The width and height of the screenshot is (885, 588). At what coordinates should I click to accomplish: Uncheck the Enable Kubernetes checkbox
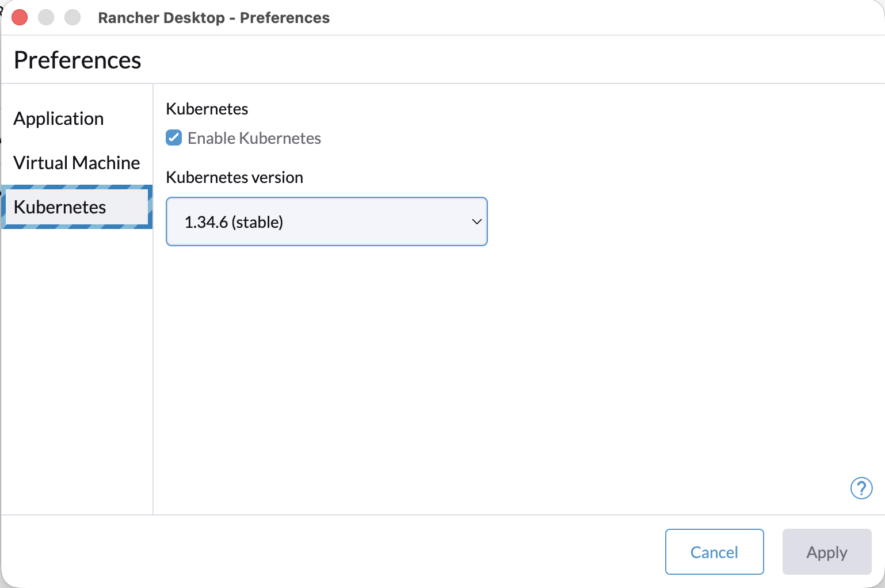[174, 138]
